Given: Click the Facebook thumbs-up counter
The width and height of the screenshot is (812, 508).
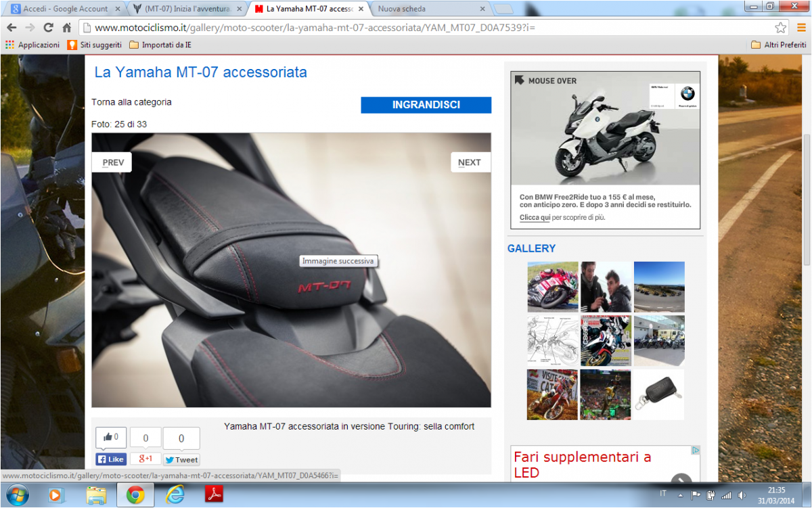Looking at the screenshot, I should pyautogui.click(x=111, y=438).
